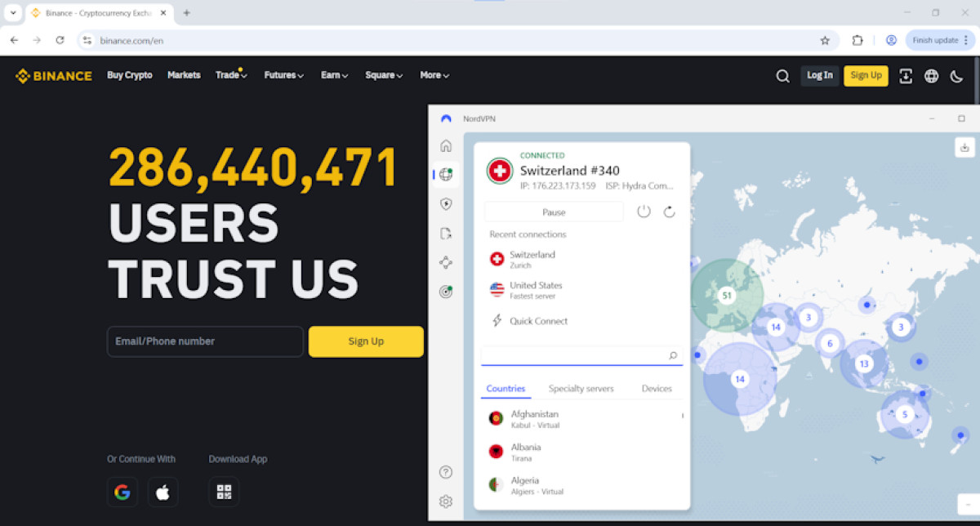This screenshot has height=526, width=980.
Task: Open NordVPN file share sidebar icon
Action: coord(446,234)
